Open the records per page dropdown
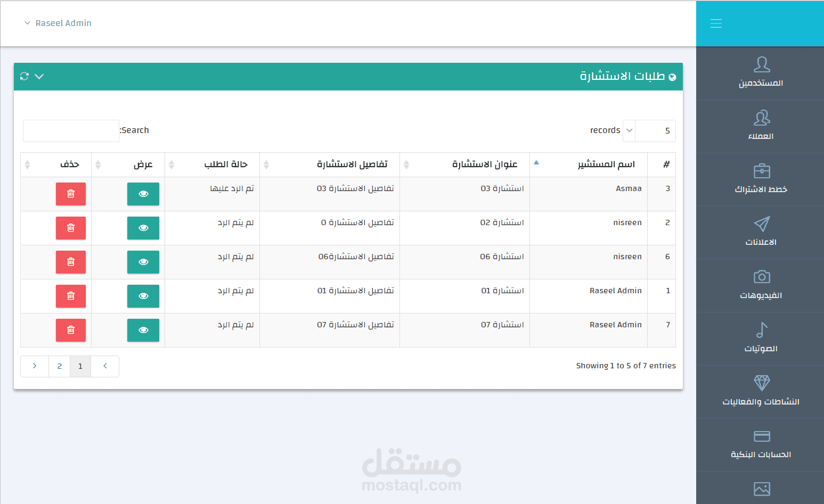The width and height of the screenshot is (824, 504). (649, 131)
